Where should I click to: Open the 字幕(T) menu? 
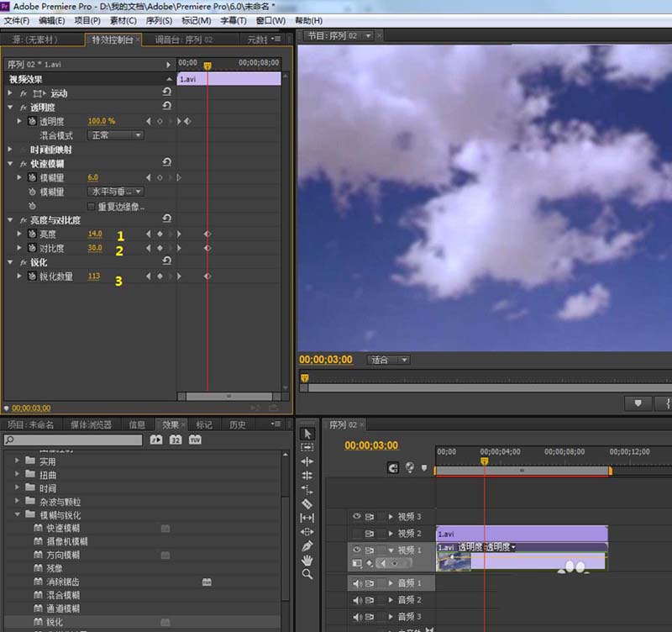point(234,20)
